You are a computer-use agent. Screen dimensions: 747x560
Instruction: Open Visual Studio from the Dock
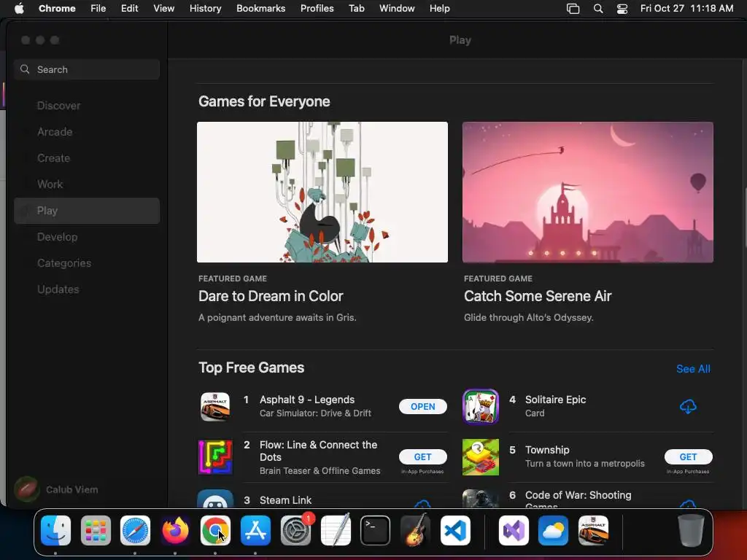[514, 531]
